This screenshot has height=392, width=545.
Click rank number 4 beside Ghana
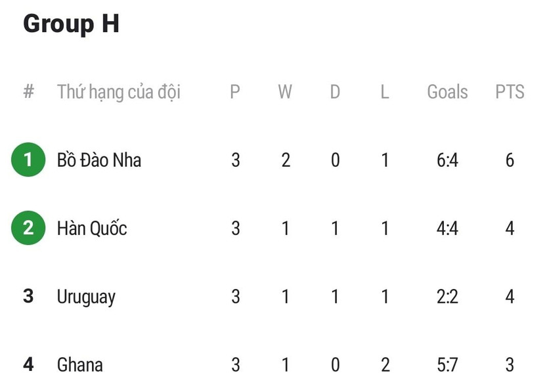coord(28,364)
